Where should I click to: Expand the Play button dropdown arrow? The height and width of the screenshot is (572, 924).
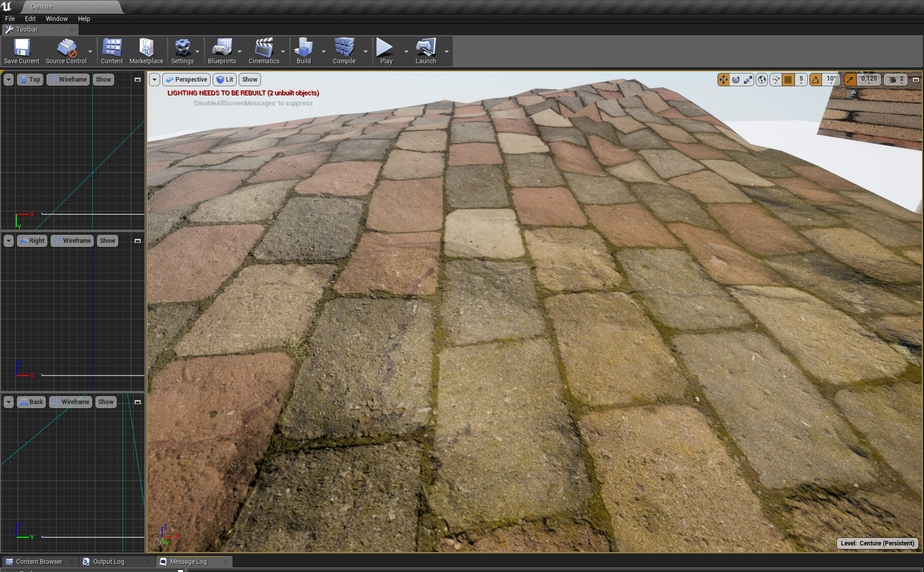405,51
